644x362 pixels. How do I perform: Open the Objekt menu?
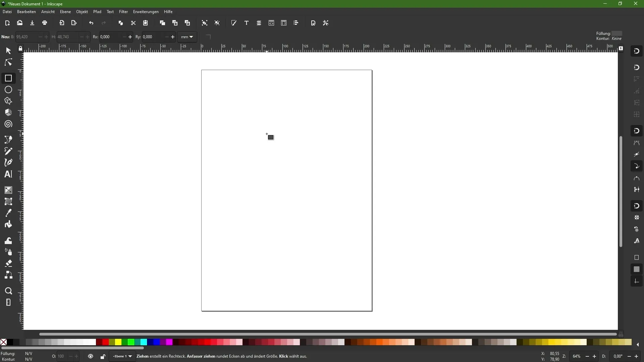point(82,12)
